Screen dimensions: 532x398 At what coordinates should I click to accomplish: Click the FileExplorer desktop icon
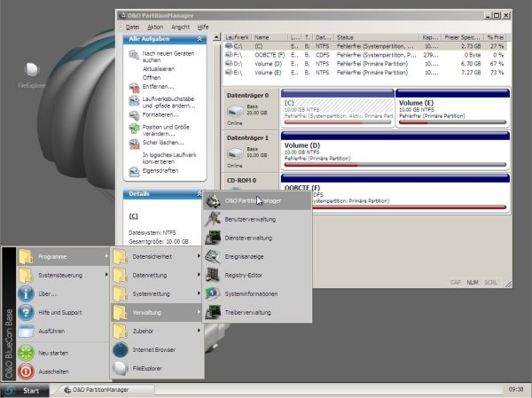point(32,69)
